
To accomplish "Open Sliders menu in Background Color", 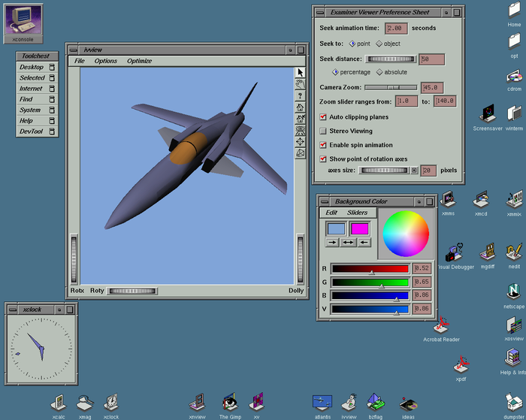I will (x=357, y=213).
